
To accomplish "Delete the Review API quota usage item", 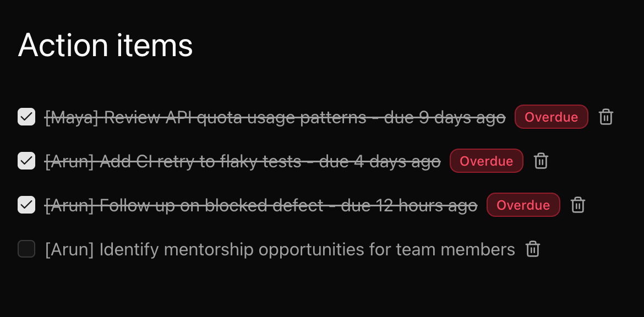I will 606,117.
